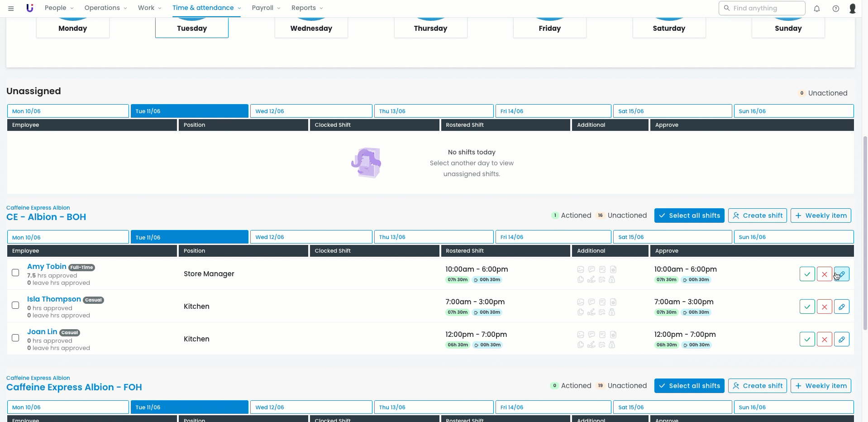Viewport: 868px width, 422px height.
Task: Expand the Reports dropdown
Action: pos(307,8)
